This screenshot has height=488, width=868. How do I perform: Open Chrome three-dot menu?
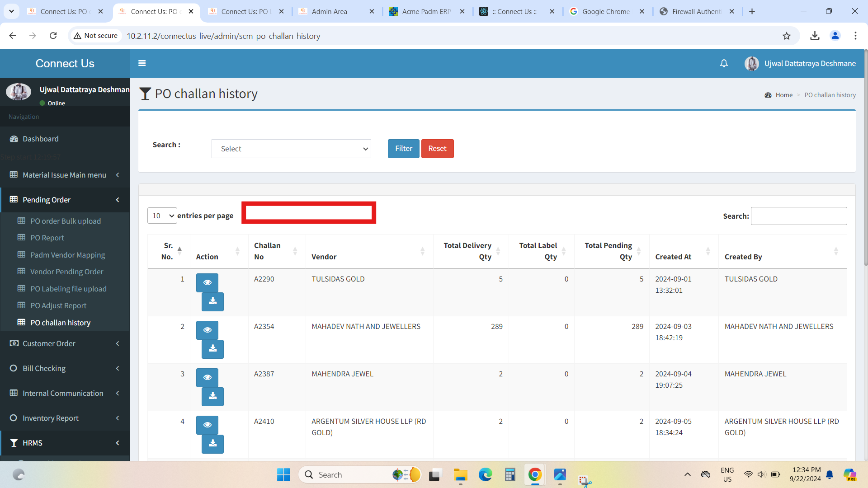(x=855, y=36)
